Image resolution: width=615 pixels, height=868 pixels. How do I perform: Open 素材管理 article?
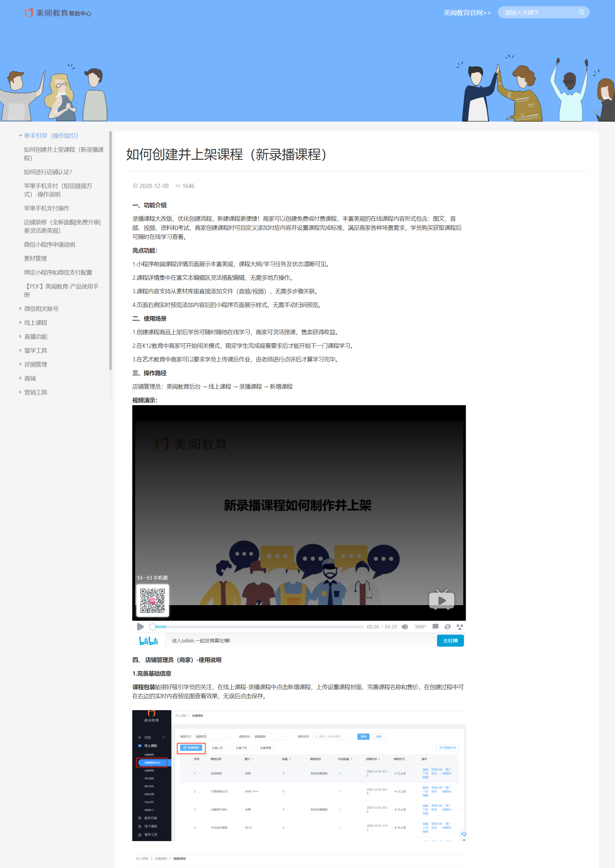[x=36, y=259]
